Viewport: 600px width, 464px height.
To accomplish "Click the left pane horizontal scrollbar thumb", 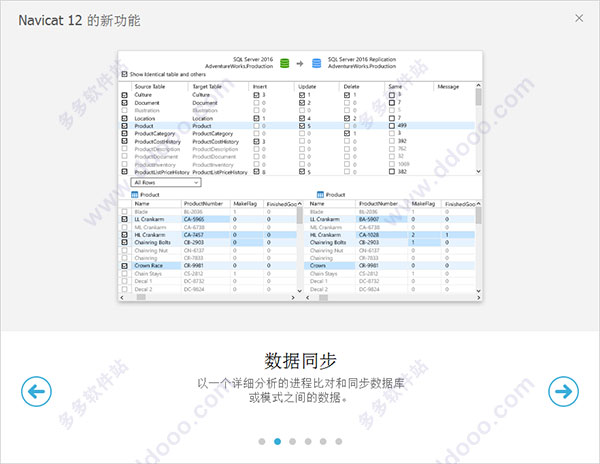I will pos(141,297).
